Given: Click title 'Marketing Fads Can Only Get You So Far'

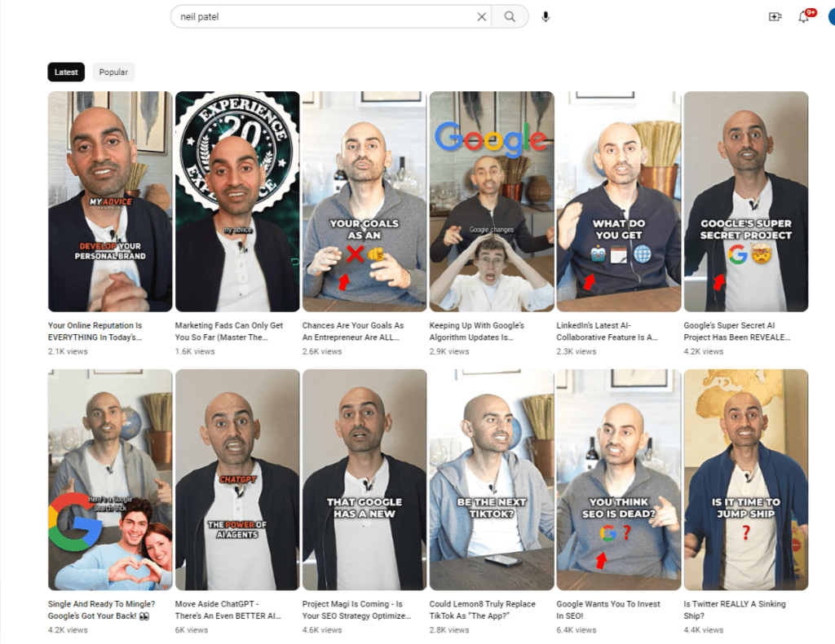Looking at the screenshot, I should pyautogui.click(x=229, y=331).
